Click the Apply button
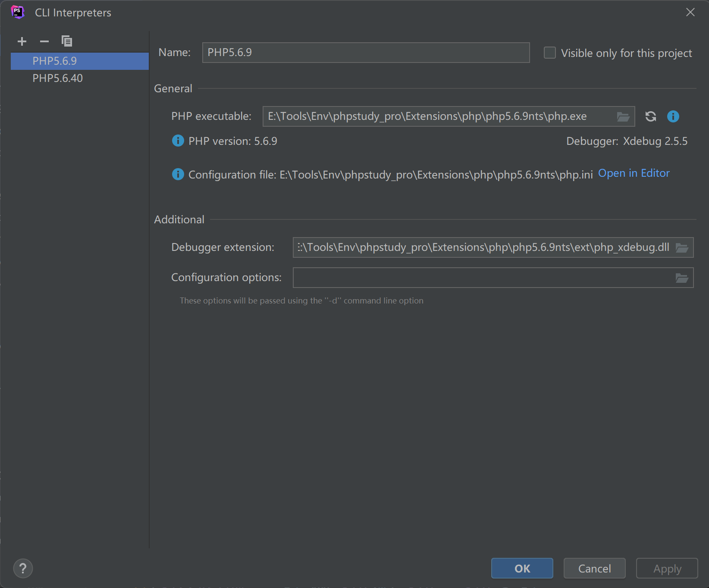This screenshot has width=709, height=588. (667, 569)
